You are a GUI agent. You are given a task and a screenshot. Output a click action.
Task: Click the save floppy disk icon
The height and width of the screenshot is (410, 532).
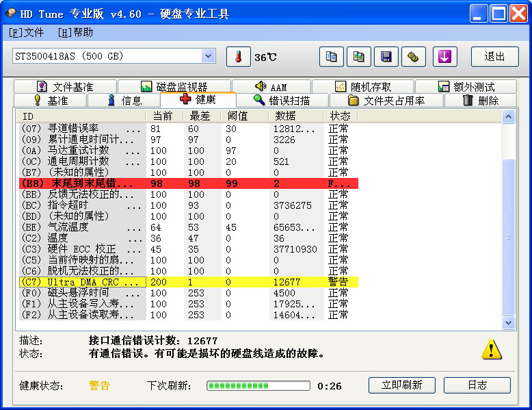pos(386,57)
